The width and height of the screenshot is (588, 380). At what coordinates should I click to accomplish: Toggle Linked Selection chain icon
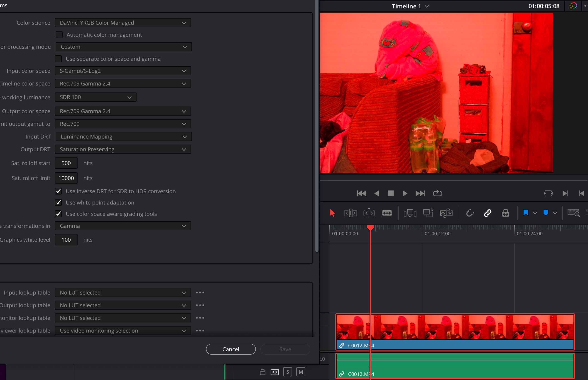coord(488,213)
